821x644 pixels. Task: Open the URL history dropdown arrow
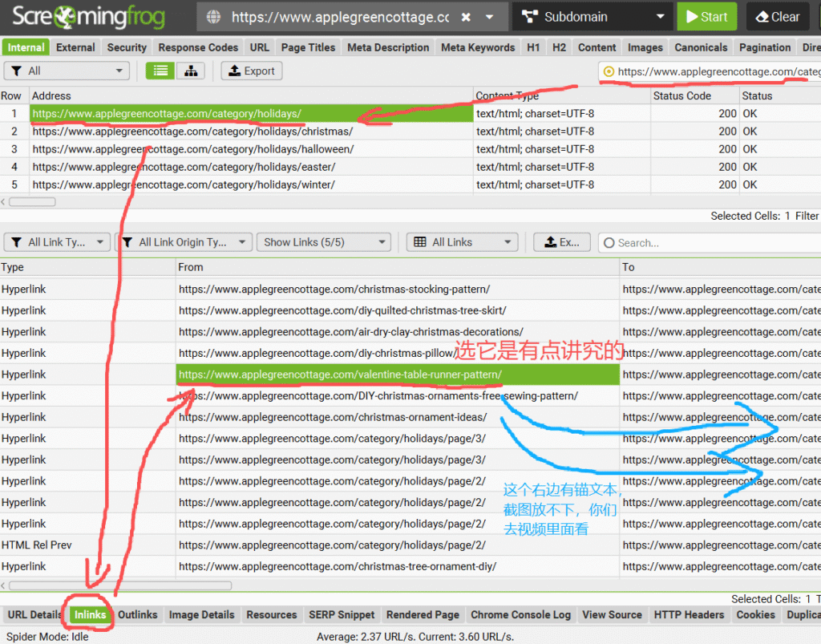(490, 18)
